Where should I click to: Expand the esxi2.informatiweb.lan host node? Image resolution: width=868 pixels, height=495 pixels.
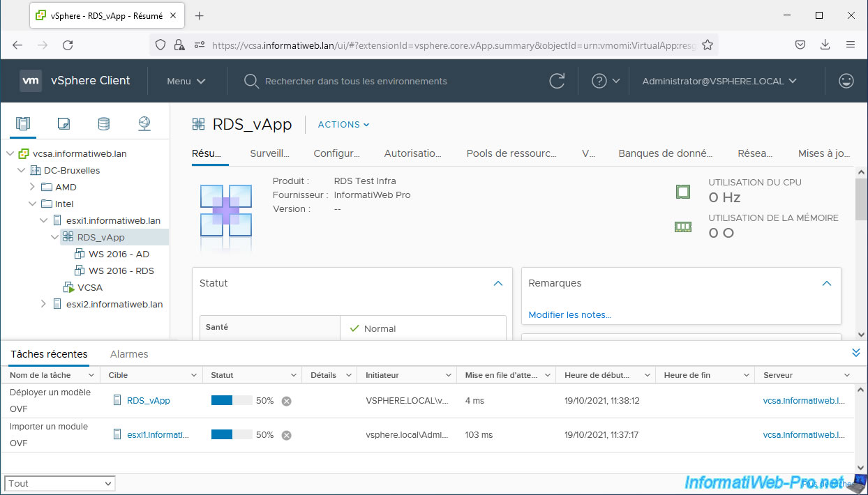[x=43, y=304]
